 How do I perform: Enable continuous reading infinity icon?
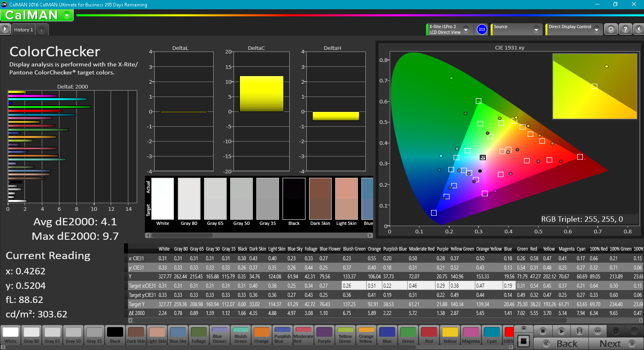click(598, 331)
